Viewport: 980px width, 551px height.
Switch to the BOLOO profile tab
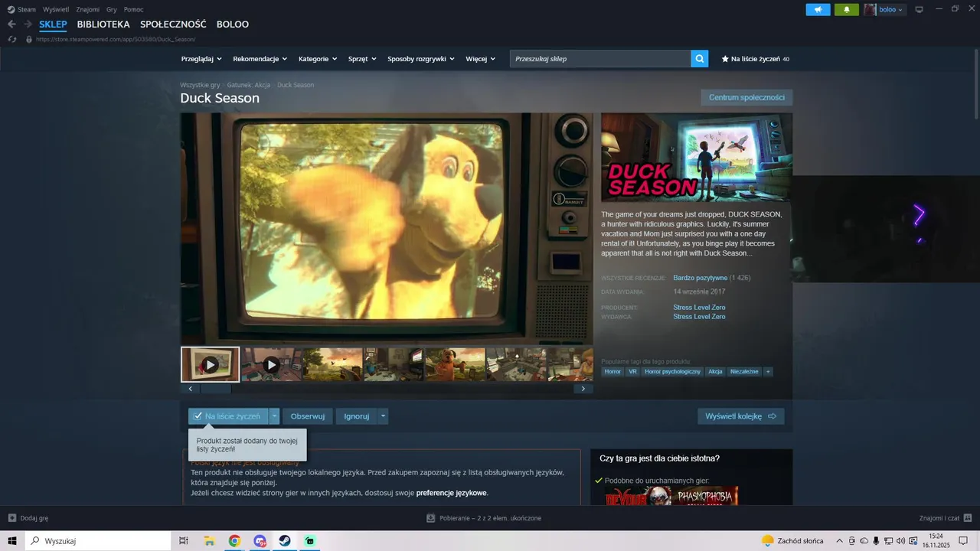point(233,24)
